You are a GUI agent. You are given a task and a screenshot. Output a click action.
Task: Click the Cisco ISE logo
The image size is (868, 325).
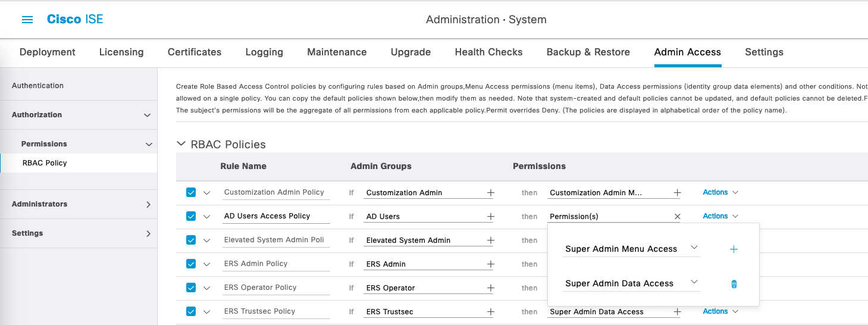pyautogui.click(x=75, y=20)
